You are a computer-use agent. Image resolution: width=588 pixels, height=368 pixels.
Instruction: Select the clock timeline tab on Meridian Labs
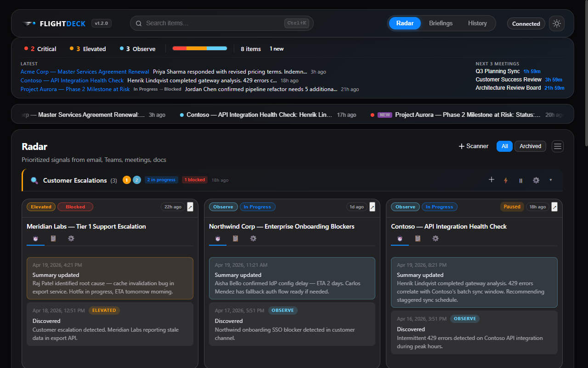pos(35,238)
